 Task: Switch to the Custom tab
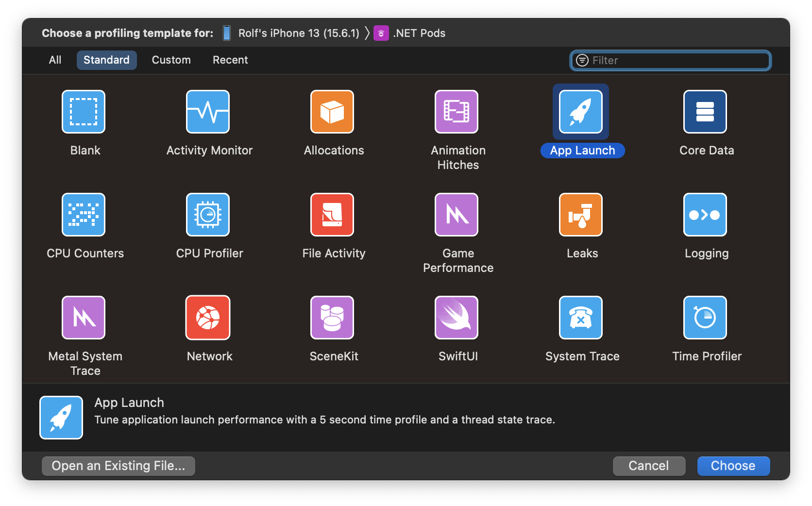point(171,60)
